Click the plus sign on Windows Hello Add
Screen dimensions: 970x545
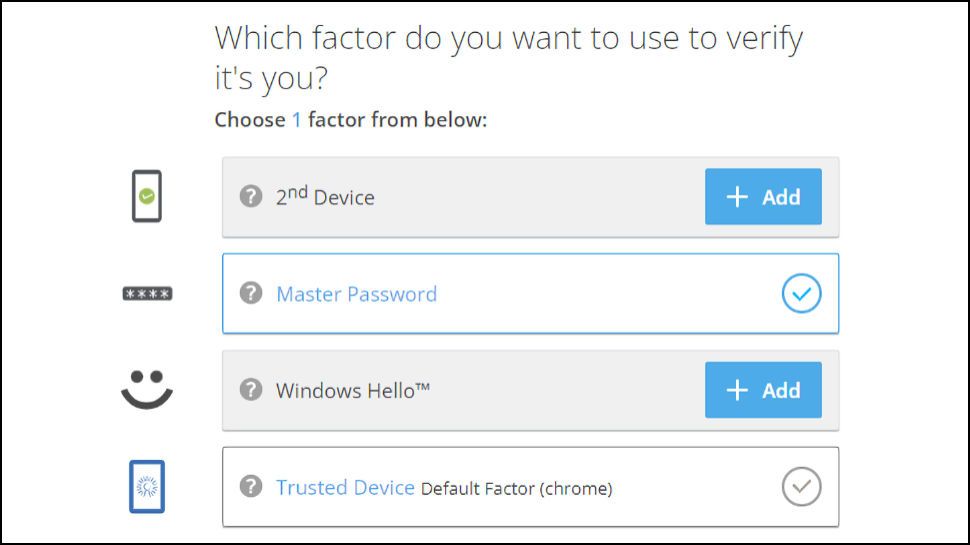click(737, 390)
